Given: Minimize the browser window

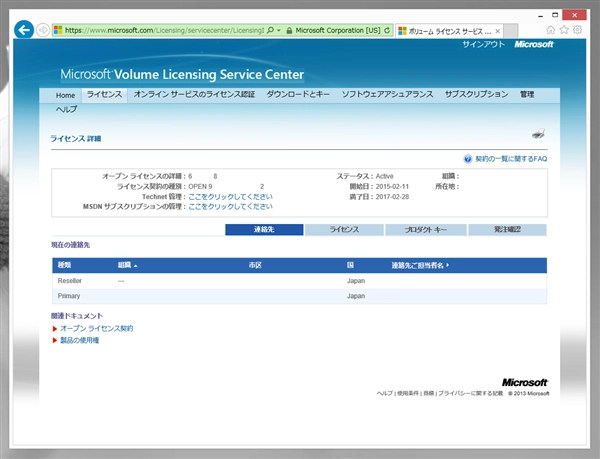Looking at the screenshot, I should [x=540, y=16].
